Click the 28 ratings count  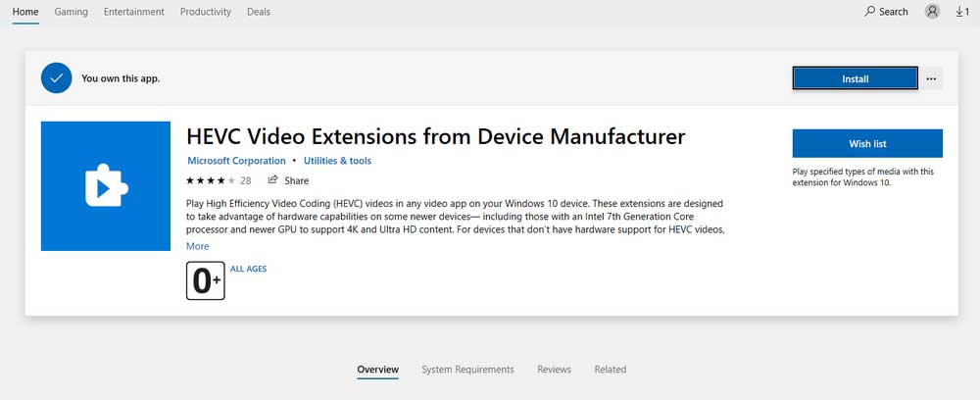pyautogui.click(x=246, y=180)
